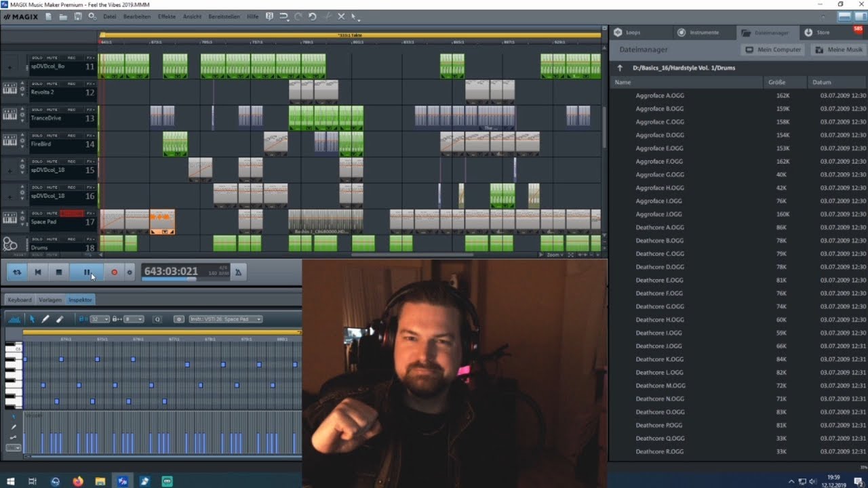Toggle the metronome
The image size is (868, 488).
click(x=237, y=272)
